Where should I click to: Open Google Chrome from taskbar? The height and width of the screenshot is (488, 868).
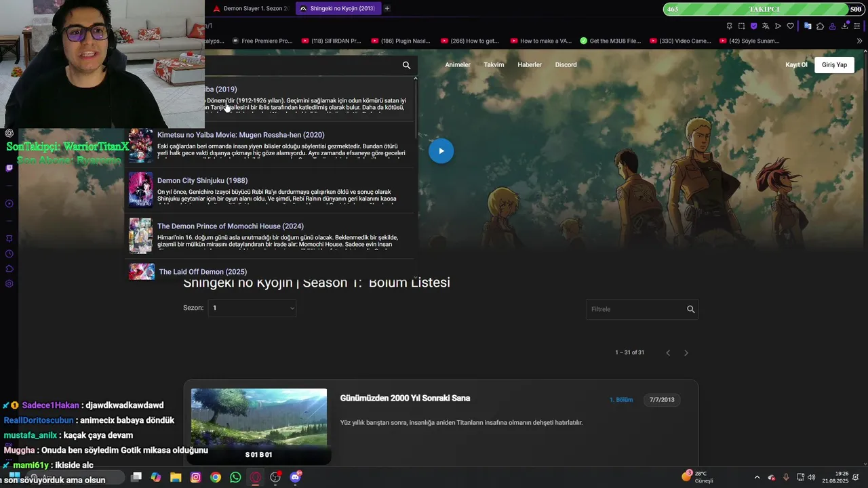[x=215, y=477]
